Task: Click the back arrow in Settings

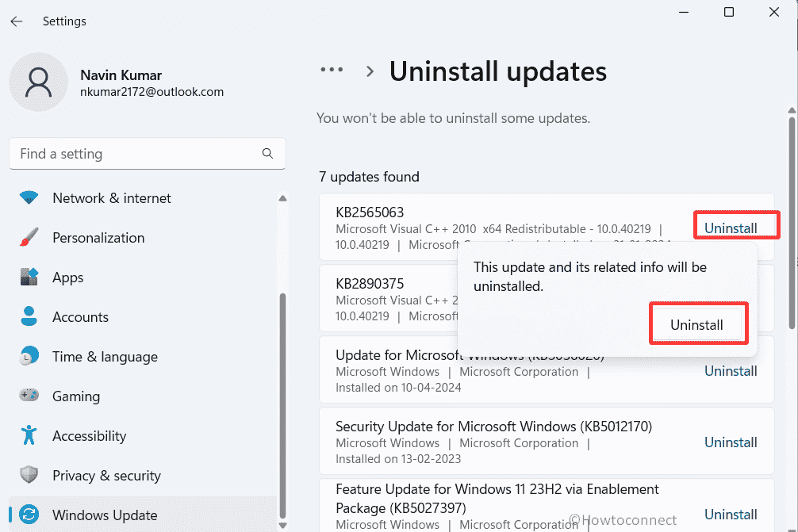Action: click(x=16, y=21)
